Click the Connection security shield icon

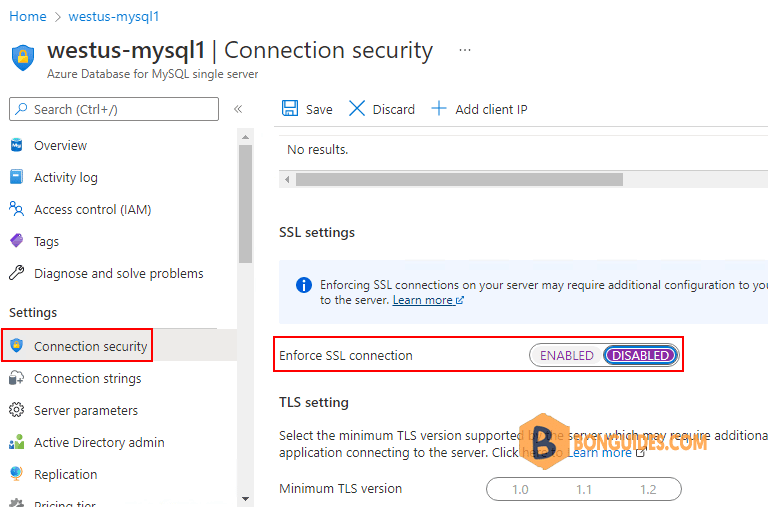point(17,345)
